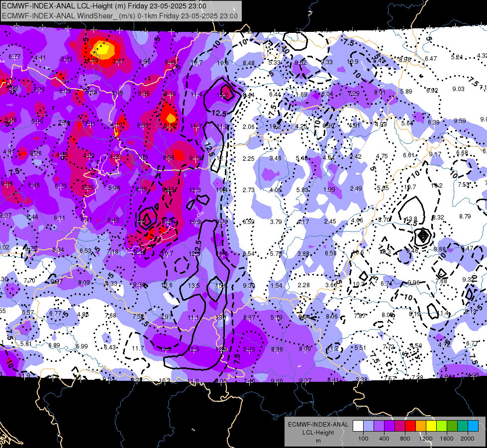
Task: Click the wind shear value 8.79
Action: [465, 217]
